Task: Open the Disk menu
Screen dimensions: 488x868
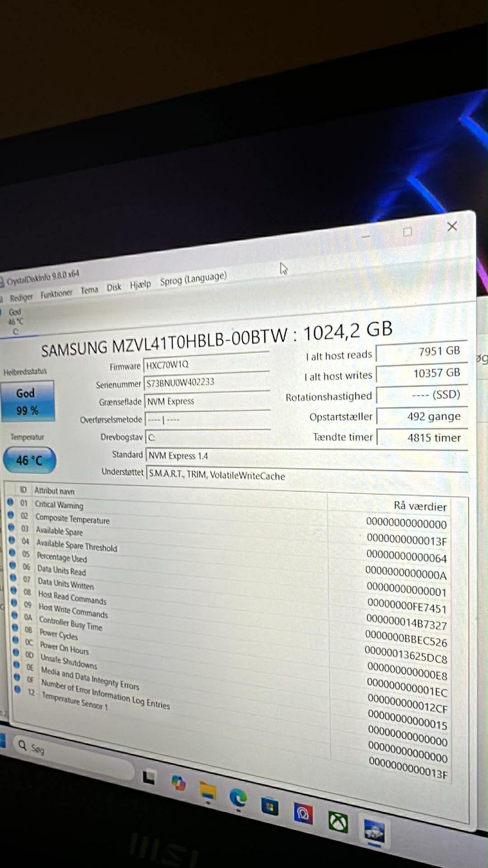Action: (x=114, y=287)
